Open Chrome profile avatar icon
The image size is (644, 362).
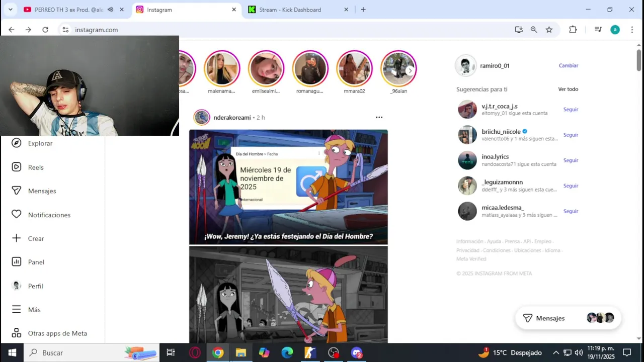[x=615, y=30]
